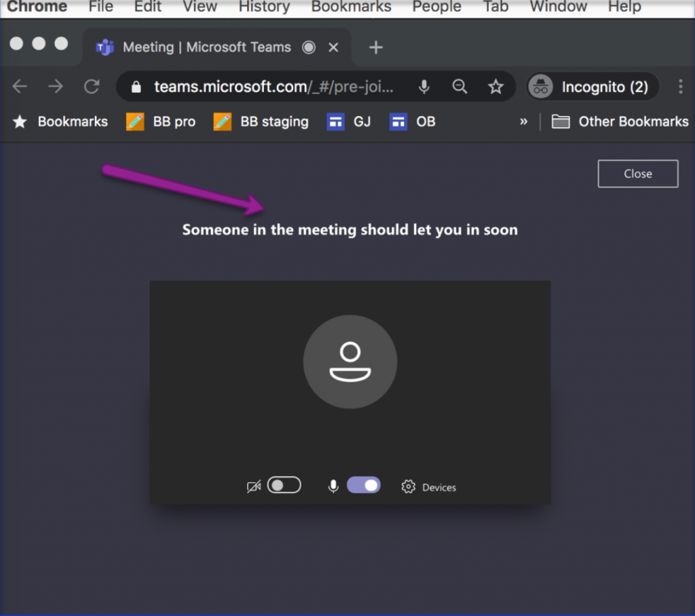Open the BB pro bookmark
The image size is (695, 616).
[x=160, y=121]
